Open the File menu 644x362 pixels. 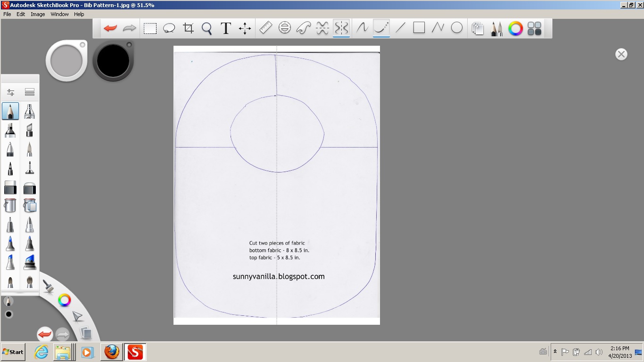click(x=7, y=14)
